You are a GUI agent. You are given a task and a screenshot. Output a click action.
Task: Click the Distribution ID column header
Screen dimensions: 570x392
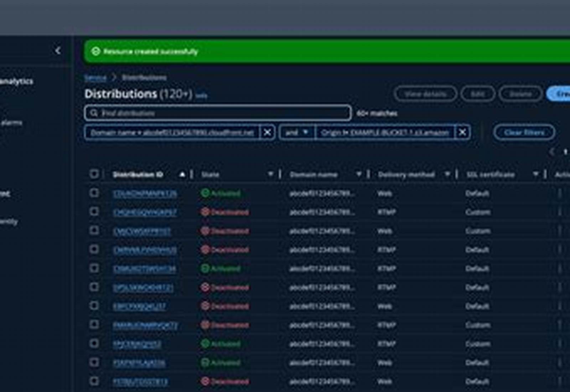coord(138,175)
